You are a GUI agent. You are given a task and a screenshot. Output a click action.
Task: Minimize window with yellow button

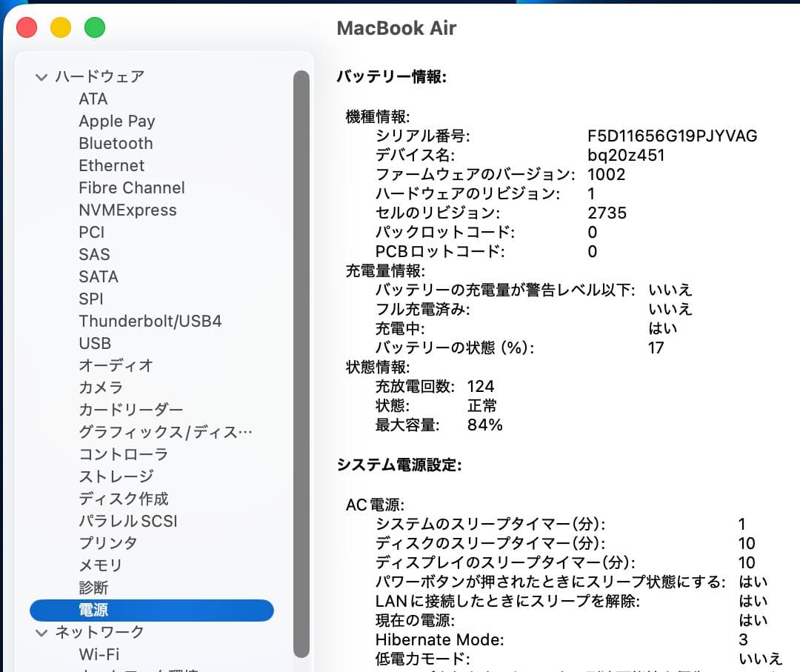(61, 27)
